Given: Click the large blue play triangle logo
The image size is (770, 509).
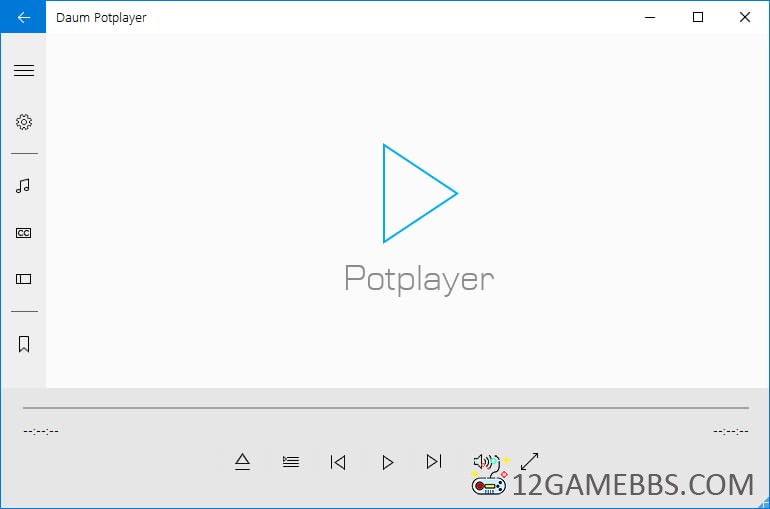Looking at the screenshot, I should (x=420, y=193).
